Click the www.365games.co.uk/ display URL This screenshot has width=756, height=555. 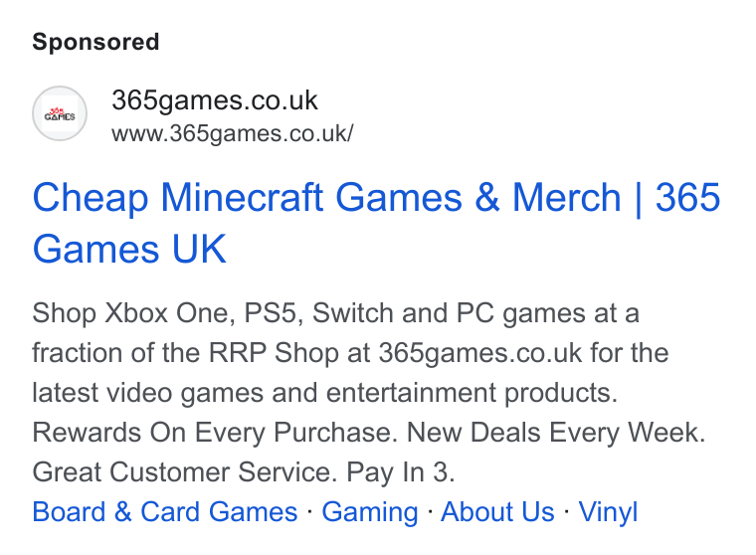click(233, 133)
